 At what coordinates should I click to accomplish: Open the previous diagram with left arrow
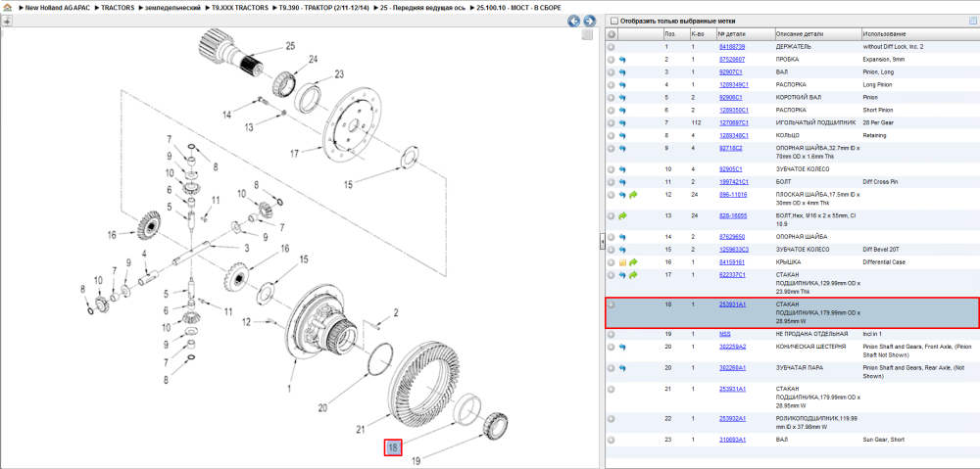pyautogui.click(x=573, y=22)
